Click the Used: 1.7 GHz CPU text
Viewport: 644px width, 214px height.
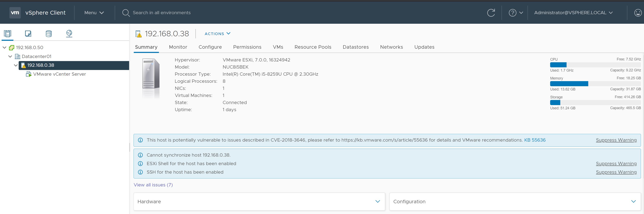tap(562, 70)
